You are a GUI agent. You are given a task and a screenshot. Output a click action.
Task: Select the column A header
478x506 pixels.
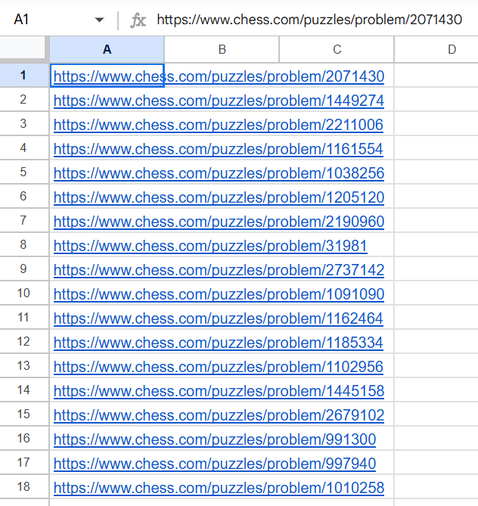click(x=107, y=49)
